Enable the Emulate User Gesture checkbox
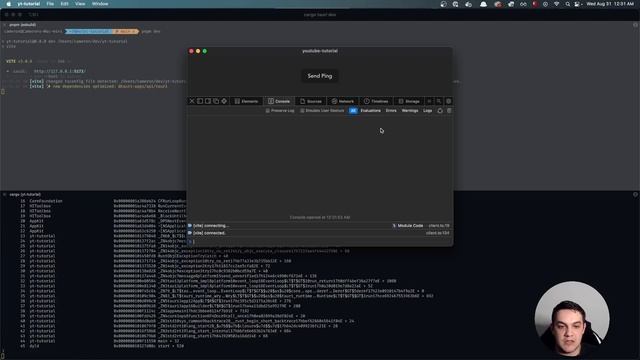This screenshot has width=640, height=360. 302,111
